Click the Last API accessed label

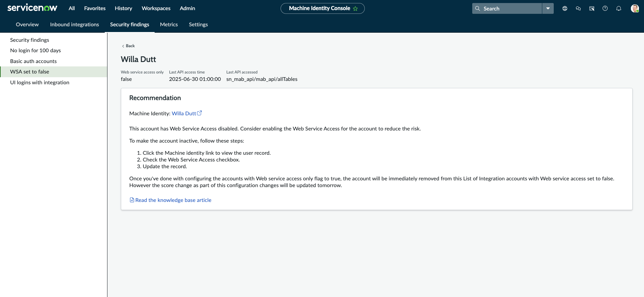coord(242,72)
